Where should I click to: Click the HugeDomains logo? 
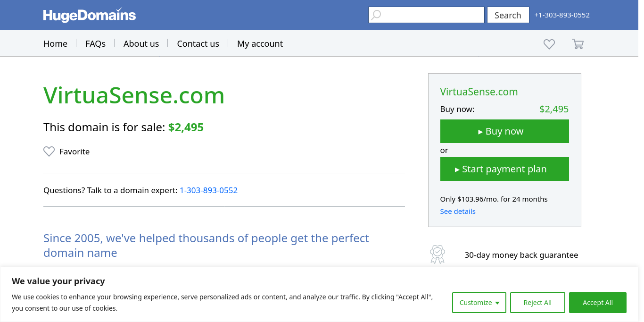click(90, 15)
